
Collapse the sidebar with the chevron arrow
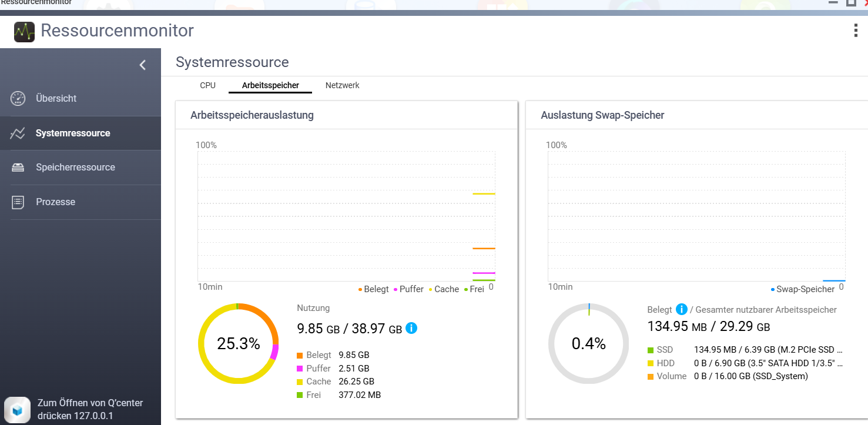(142, 65)
